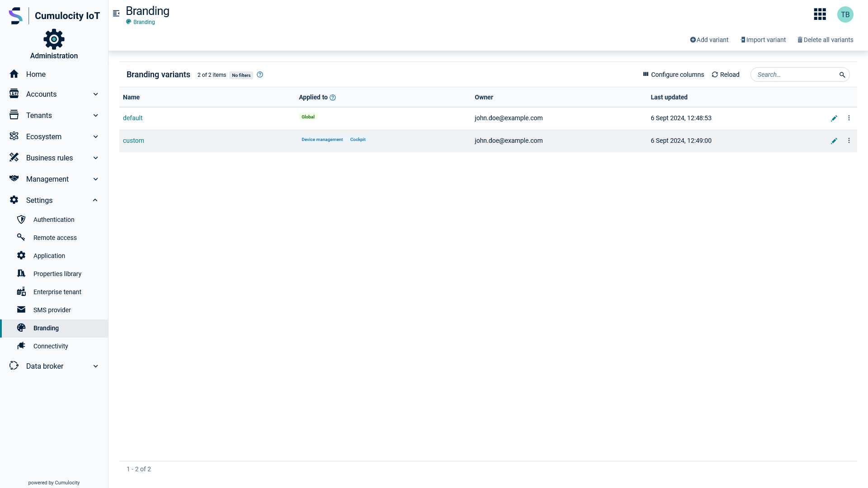Click the Management handshake icon

pos(14,178)
